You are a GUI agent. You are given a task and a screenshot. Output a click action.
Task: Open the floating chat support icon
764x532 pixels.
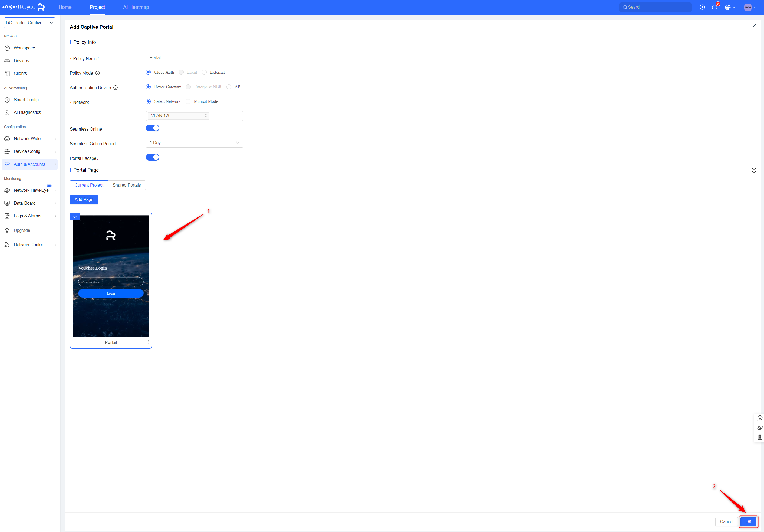[760, 418]
